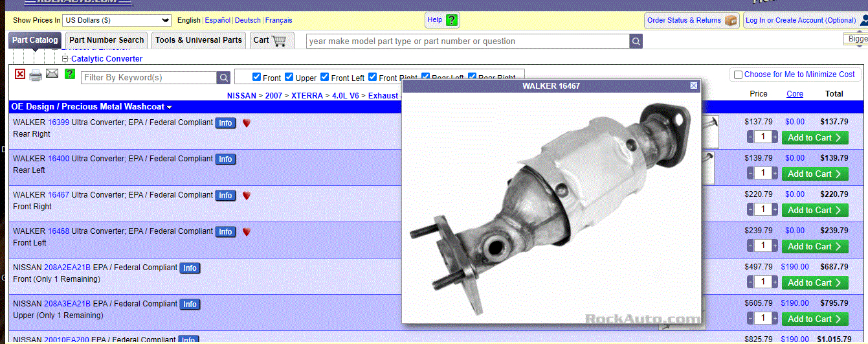Open Info for WALKER 16400
868x344 pixels.
225,159
